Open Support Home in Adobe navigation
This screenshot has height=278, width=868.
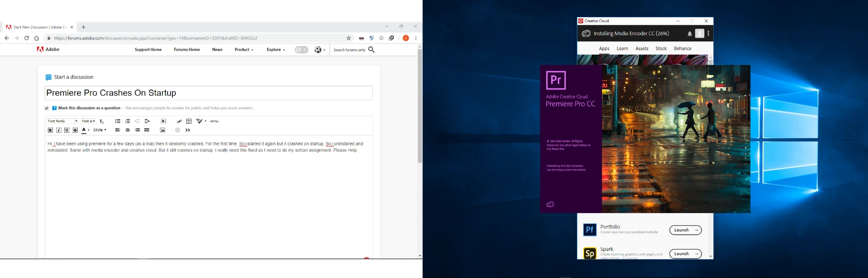148,50
